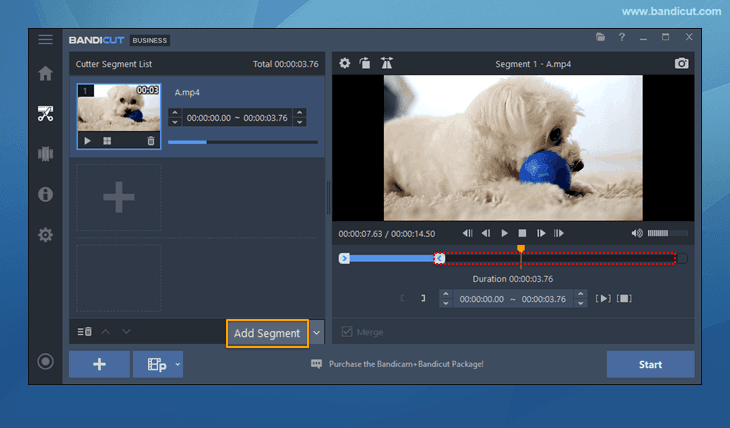The image size is (730, 428).
Task: Go to Home in the sidebar
Action: tap(45, 73)
